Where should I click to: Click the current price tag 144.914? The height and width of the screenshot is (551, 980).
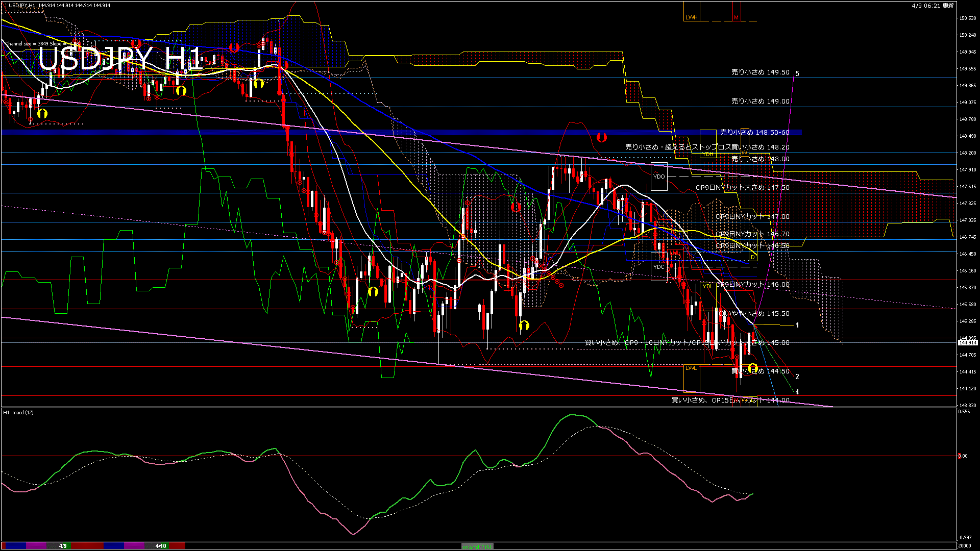pos(967,343)
